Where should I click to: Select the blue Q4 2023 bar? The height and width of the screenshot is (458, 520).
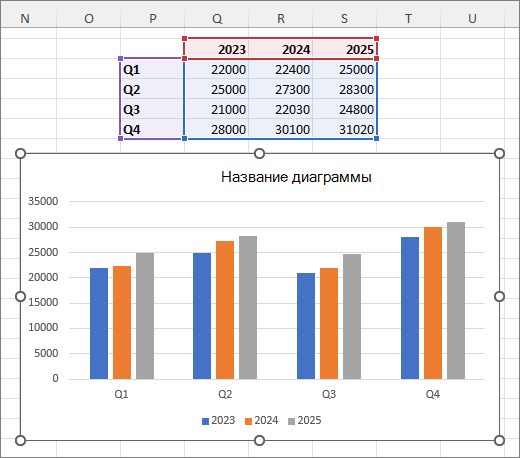point(410,308)
